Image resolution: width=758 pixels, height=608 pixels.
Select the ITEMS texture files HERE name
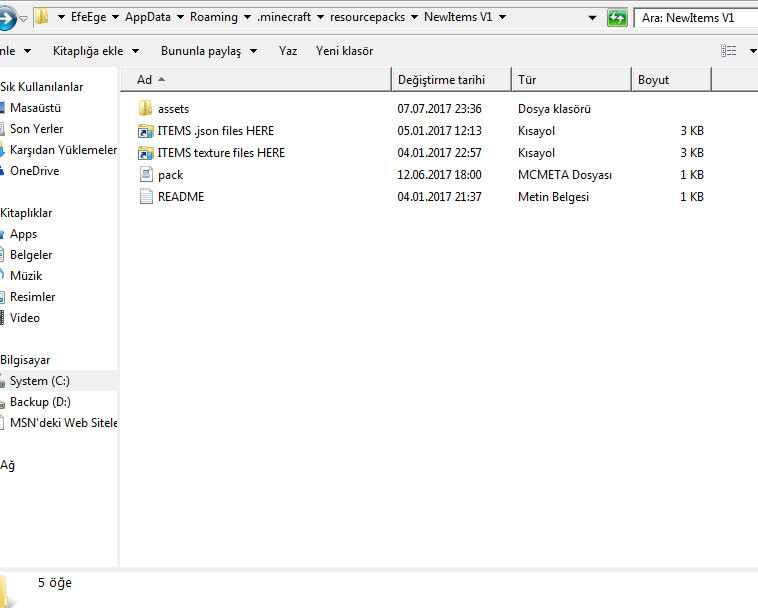click(x=221, y=153)
